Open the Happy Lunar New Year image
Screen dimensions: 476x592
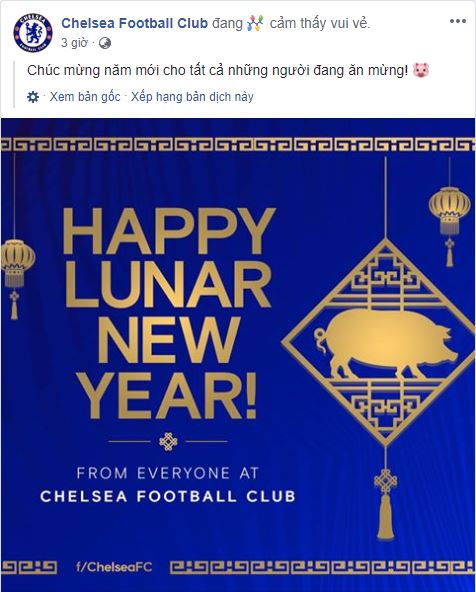click(238, 355)
